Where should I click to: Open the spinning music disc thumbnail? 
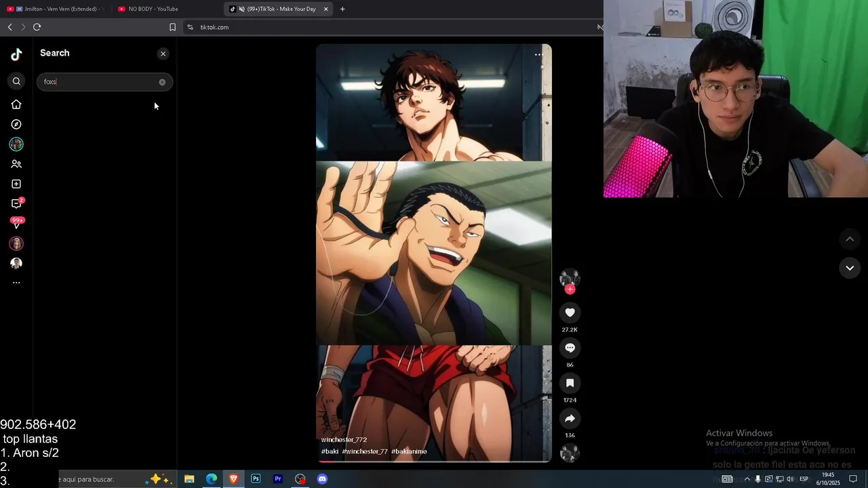coord(570,453)
